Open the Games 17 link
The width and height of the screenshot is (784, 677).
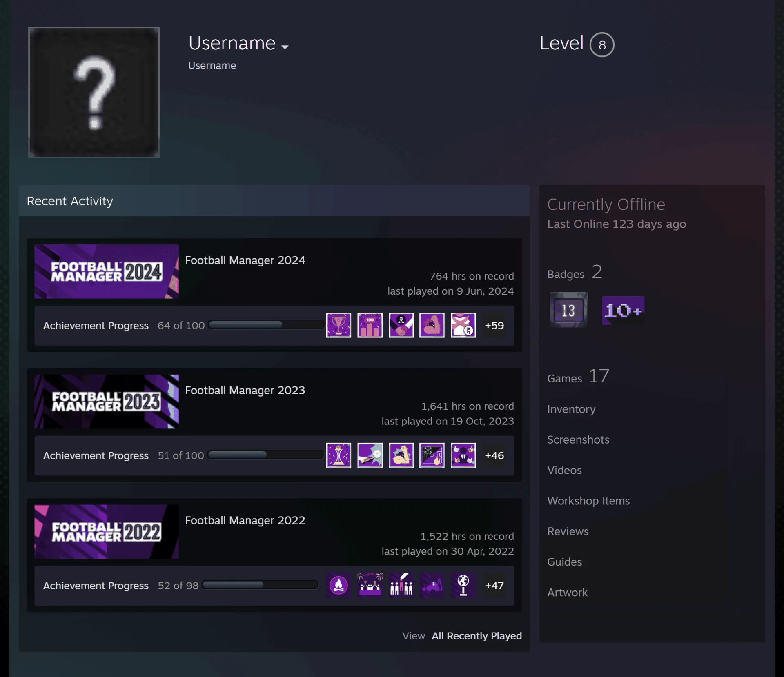[578, 376]
